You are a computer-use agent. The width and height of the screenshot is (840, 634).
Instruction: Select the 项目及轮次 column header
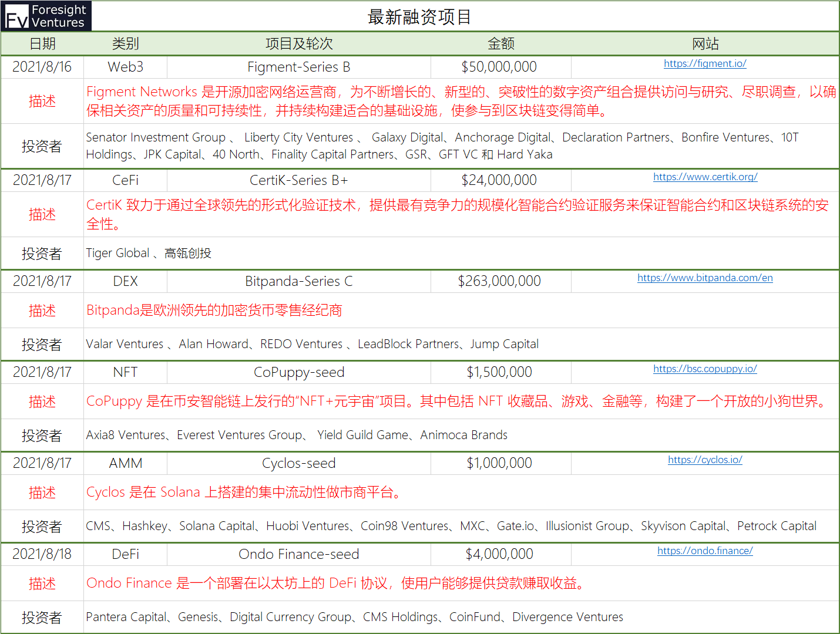[299, 44]
